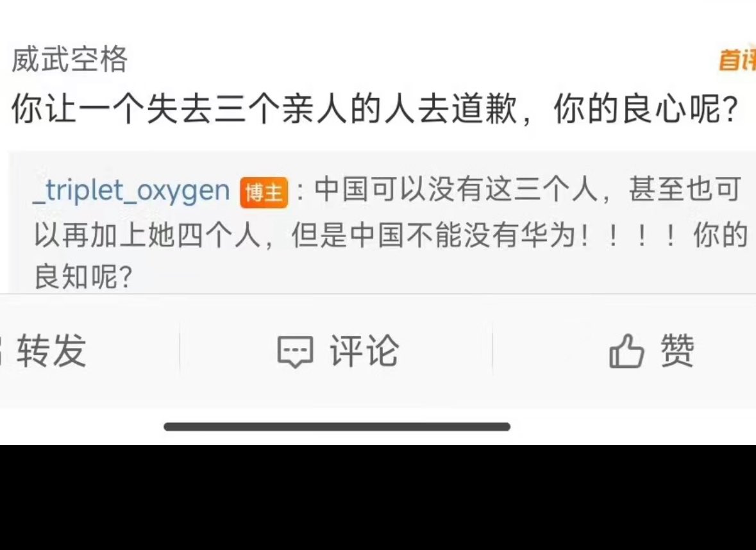
Task: Tap the reply starting with 中国可以没有这三个人
Action: pyautogui.click(x=391, y=232)
